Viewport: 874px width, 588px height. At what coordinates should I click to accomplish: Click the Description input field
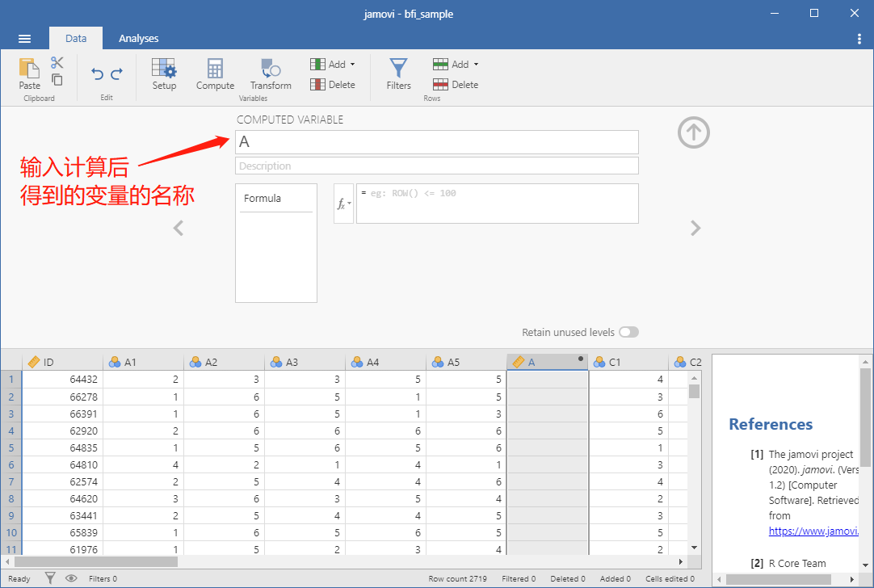pyautogui.click(x=436, y=166)
